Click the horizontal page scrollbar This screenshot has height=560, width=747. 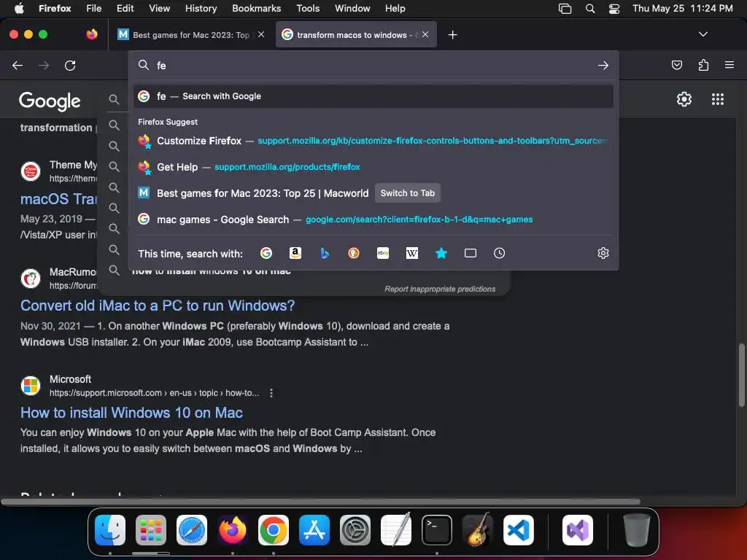[321, 502]
